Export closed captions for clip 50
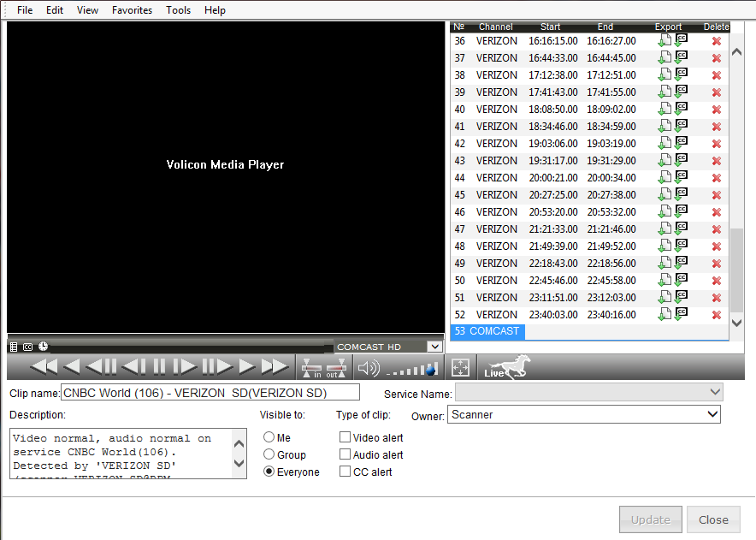This screenshot has height=540, width=756. (681, 279)
